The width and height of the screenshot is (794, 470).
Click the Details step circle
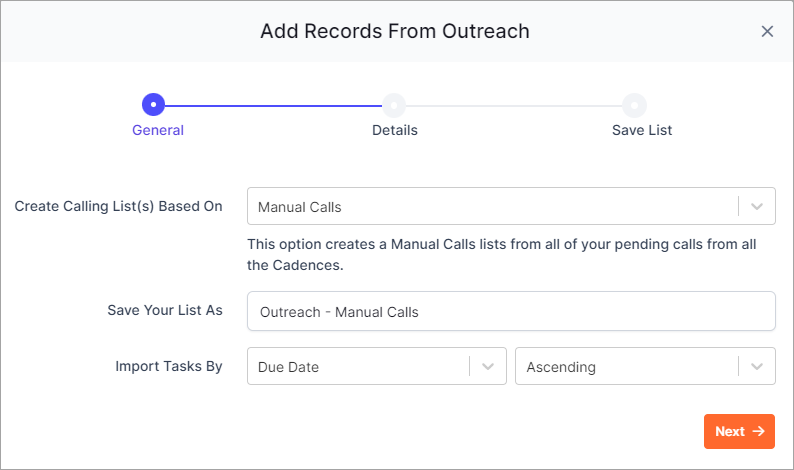pyautogui.click(x=394, y=105)
